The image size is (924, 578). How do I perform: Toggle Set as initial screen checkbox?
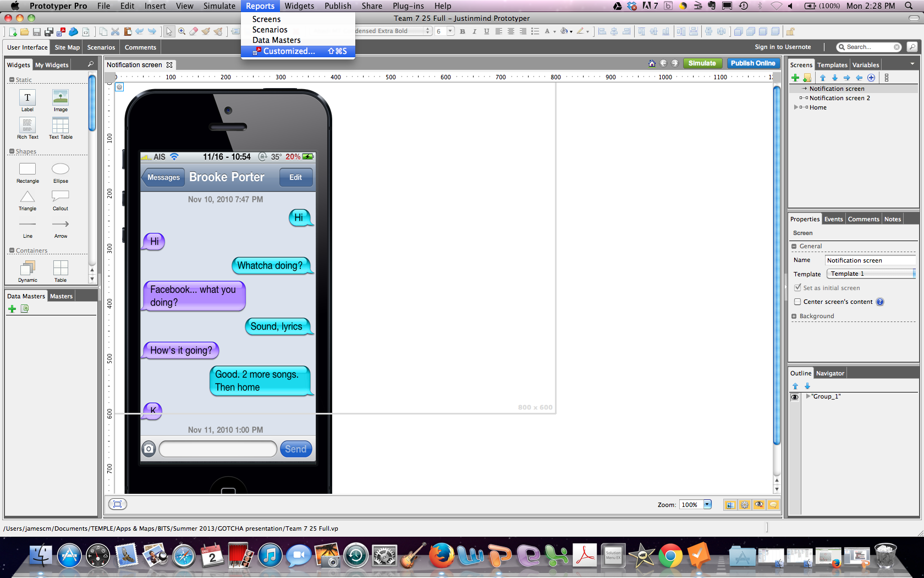[798, 287]
